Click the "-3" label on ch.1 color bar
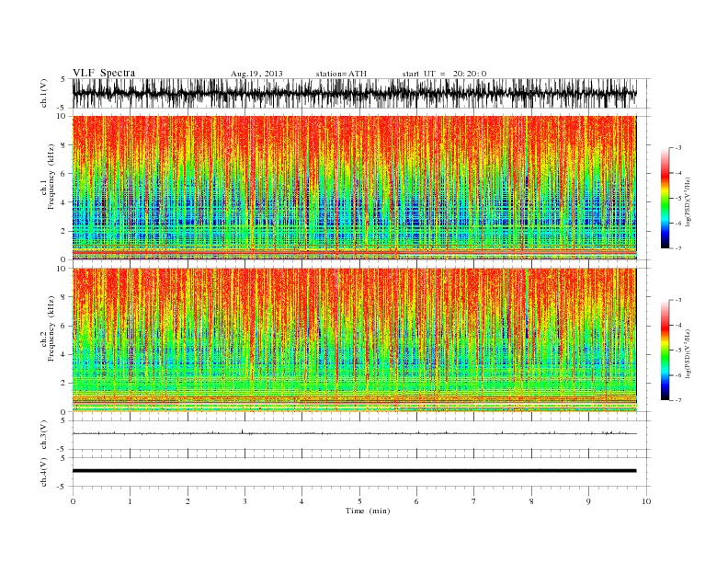 (x=677, y=148)
